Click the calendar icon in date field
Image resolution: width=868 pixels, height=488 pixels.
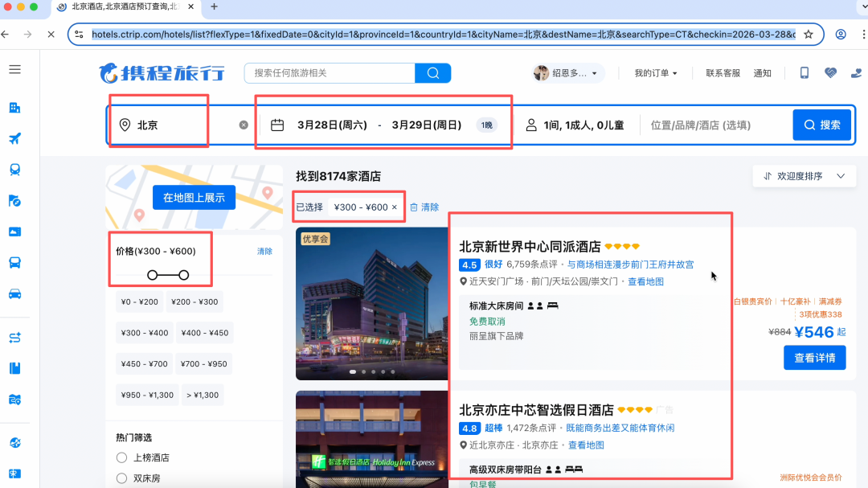point(277,125)
